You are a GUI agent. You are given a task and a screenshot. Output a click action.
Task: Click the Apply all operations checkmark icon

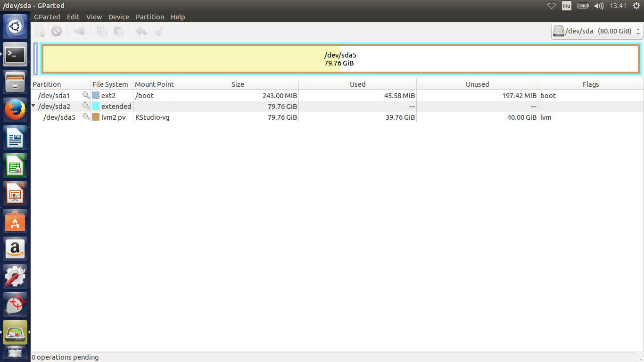coord(158,31)
